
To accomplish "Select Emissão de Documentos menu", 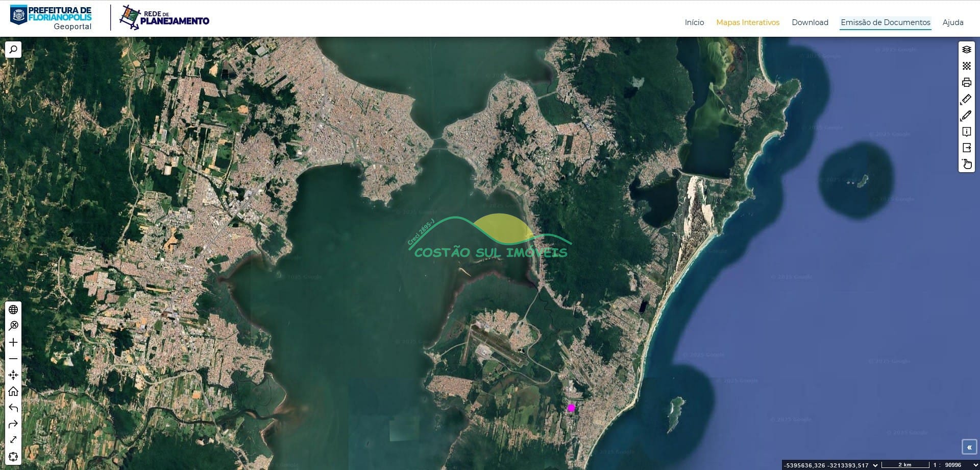I will tap(886, 22).
